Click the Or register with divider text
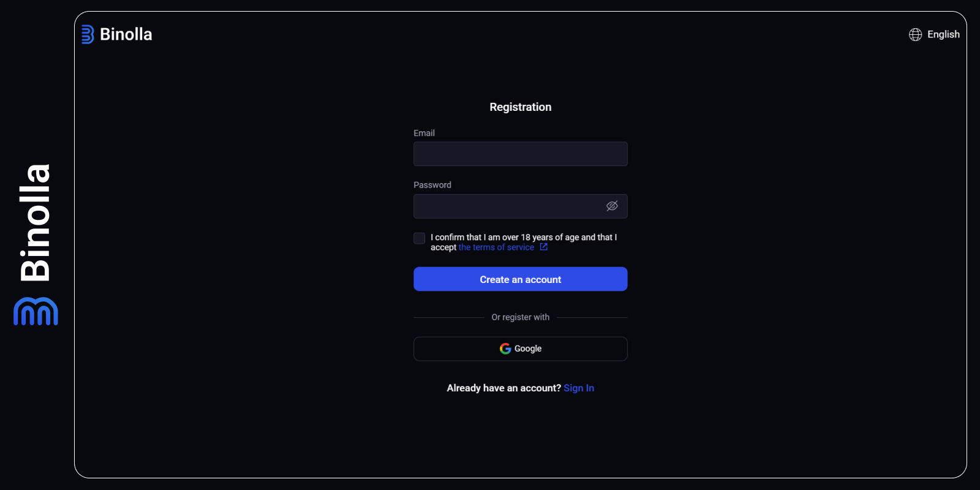The image size is (980, 490). pos(520,317)
